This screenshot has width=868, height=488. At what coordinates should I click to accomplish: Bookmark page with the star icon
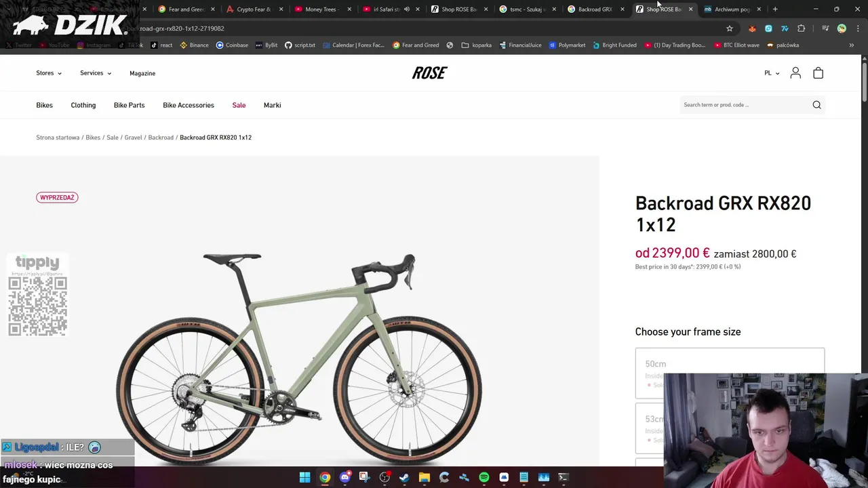pos(730,28)
